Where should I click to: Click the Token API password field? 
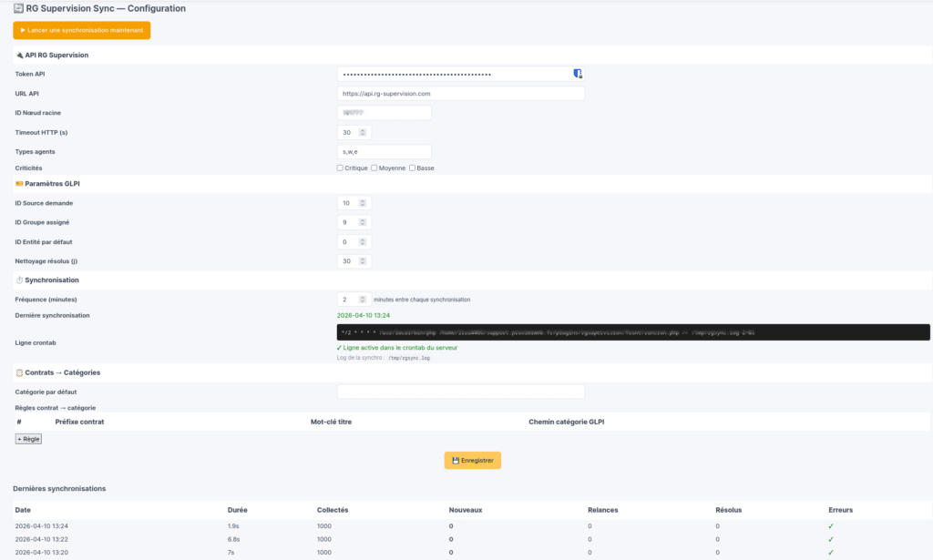[460, 75]
